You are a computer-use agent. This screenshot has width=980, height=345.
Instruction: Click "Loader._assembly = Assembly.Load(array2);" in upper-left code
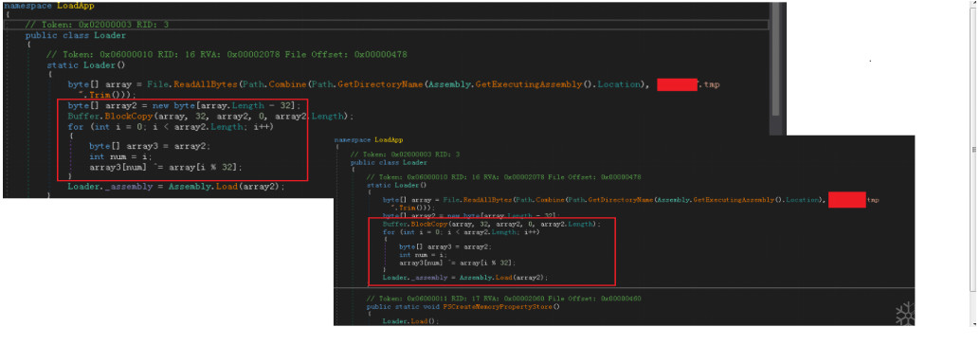click(176, 187)
